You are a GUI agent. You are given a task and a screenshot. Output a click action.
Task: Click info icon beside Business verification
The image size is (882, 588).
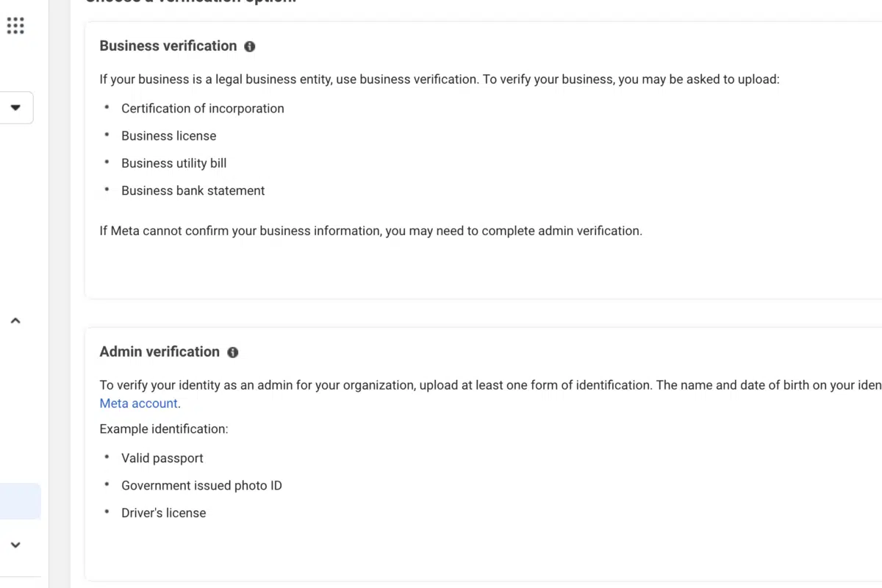(x=250, y=46)
